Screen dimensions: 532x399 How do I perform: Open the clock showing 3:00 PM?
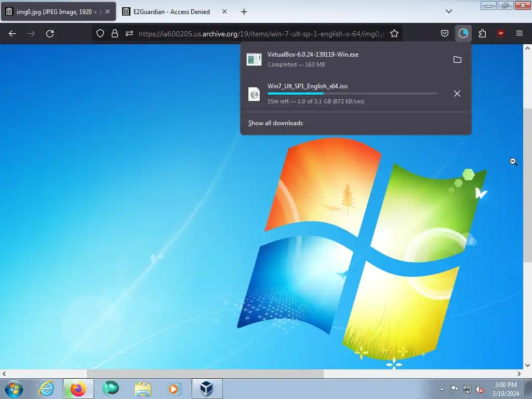506,389
